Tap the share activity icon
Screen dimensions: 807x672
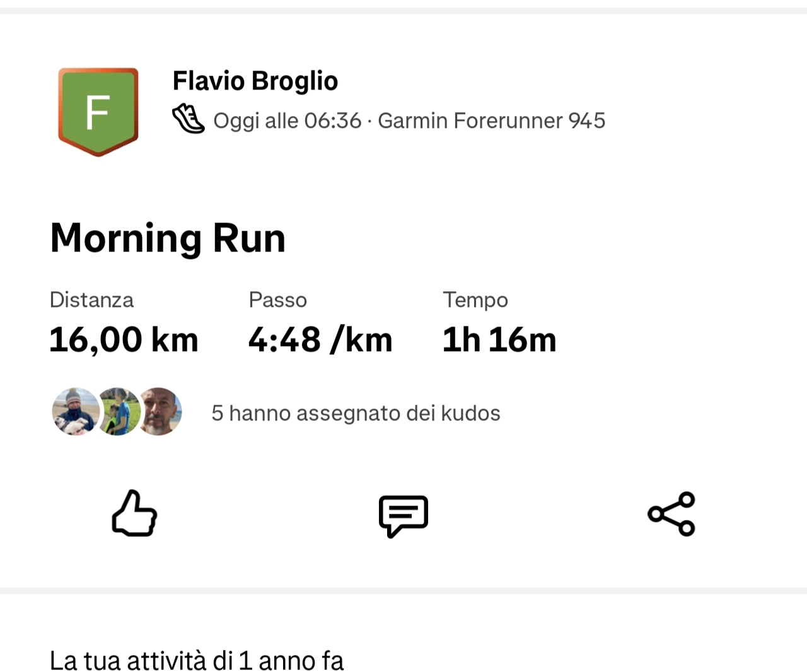coord(671,514)
